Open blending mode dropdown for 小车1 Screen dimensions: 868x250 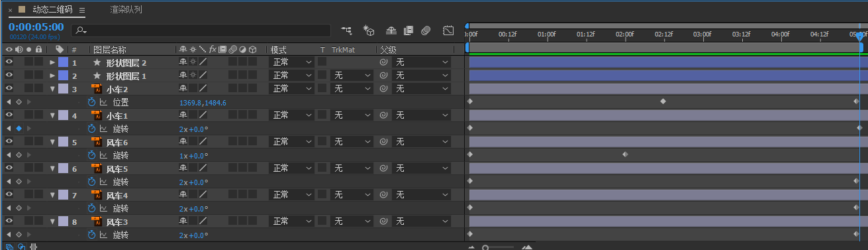point(292,115)
